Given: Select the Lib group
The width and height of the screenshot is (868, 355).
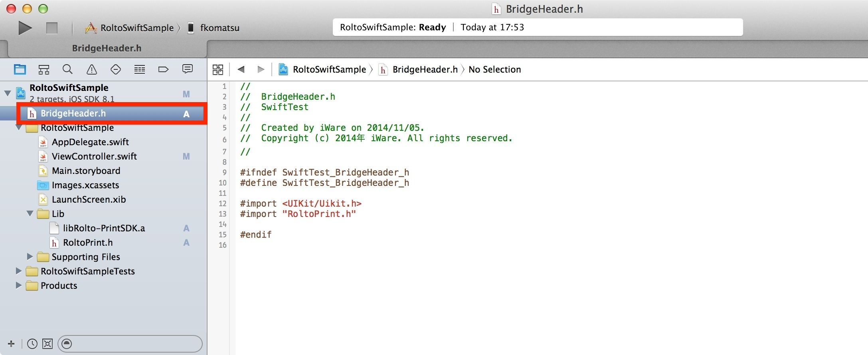Looking at the screenshot, I should tap(58, 214).
